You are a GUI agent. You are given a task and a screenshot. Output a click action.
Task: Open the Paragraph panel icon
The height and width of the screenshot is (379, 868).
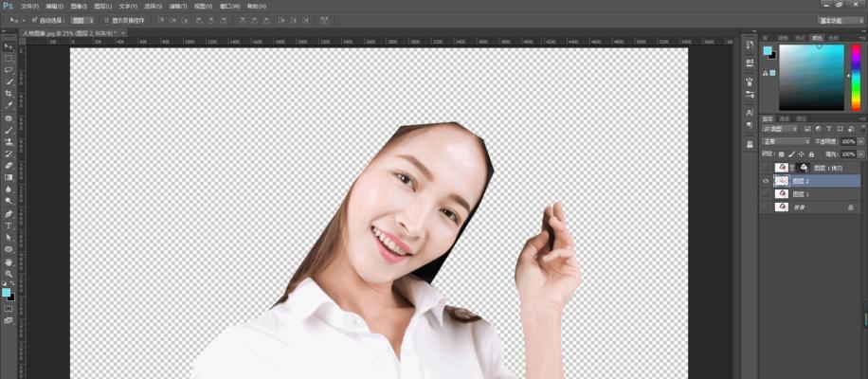[x=750, y=125]
